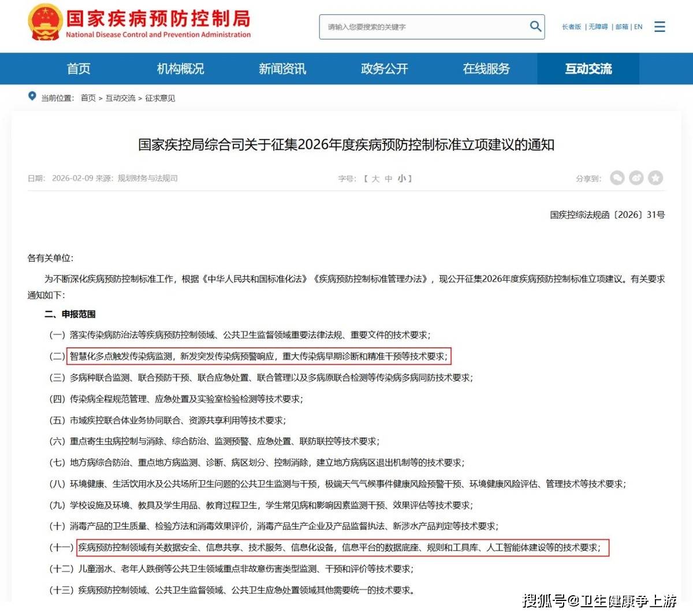
Task: Share article to Weibo
Action: [636, 178]
